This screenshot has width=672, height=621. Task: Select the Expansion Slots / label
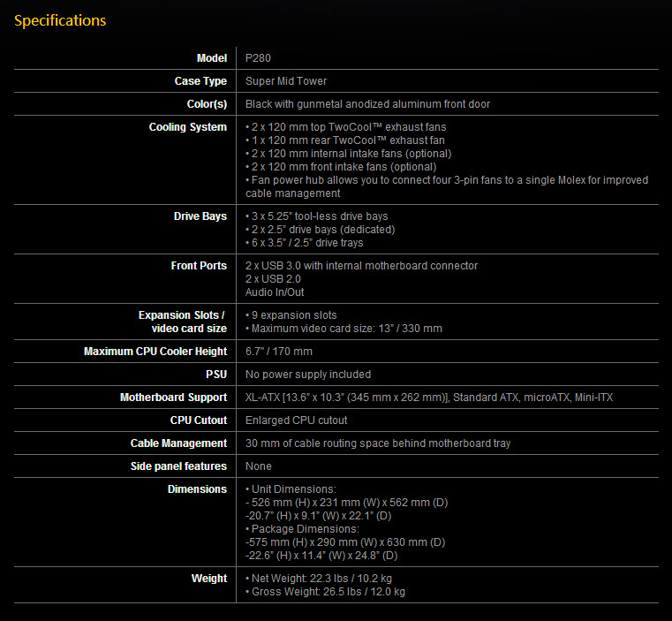click(x=182, y=315)
